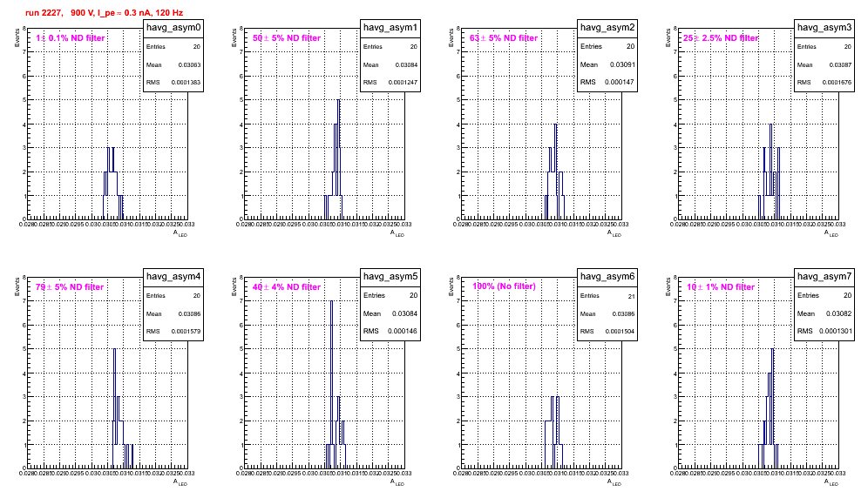Click the histogram peak in havg_asym1 plot
Screen dimensions: 868x498
coord(338,159)
